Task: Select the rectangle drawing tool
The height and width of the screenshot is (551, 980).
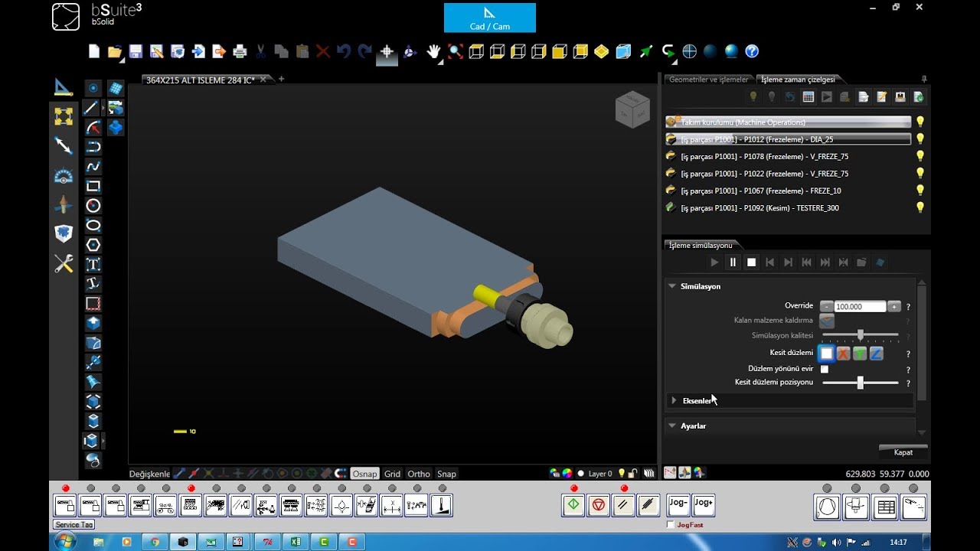Action: 93,186
